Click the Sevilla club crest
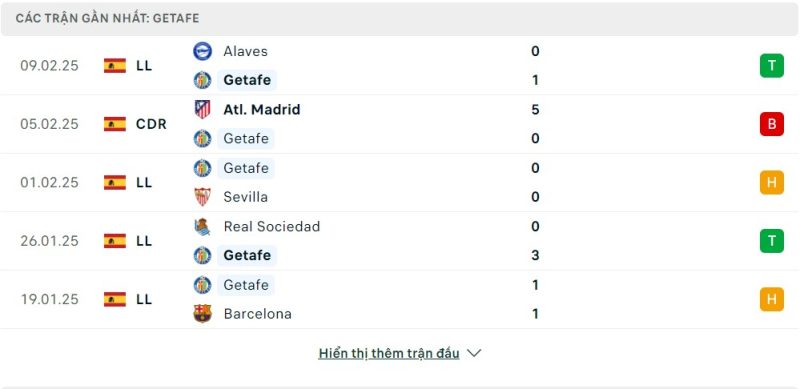 (x=203, y=197)
